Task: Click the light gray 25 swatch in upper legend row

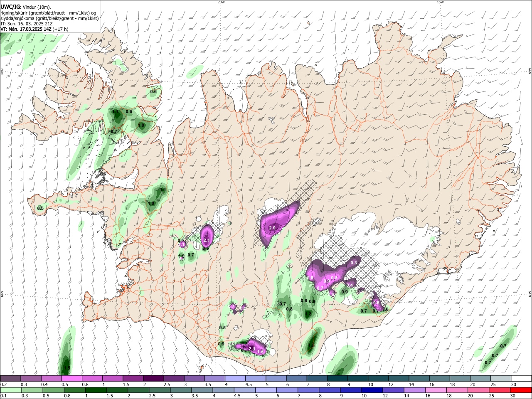Action: [x=501, y=378]
